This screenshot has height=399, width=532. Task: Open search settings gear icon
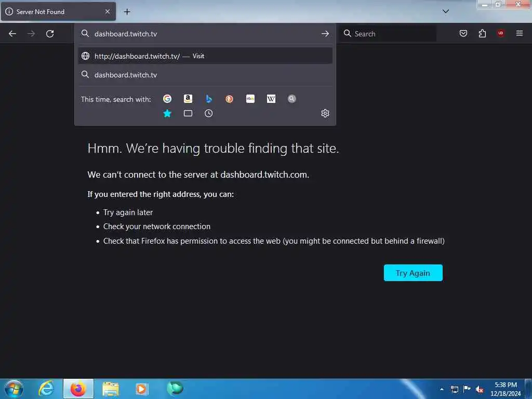pyautogui.click(x=325, y=113)
